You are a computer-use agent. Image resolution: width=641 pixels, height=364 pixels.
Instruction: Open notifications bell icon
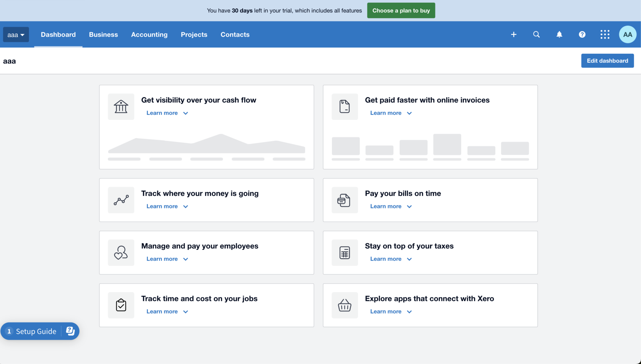559,34
